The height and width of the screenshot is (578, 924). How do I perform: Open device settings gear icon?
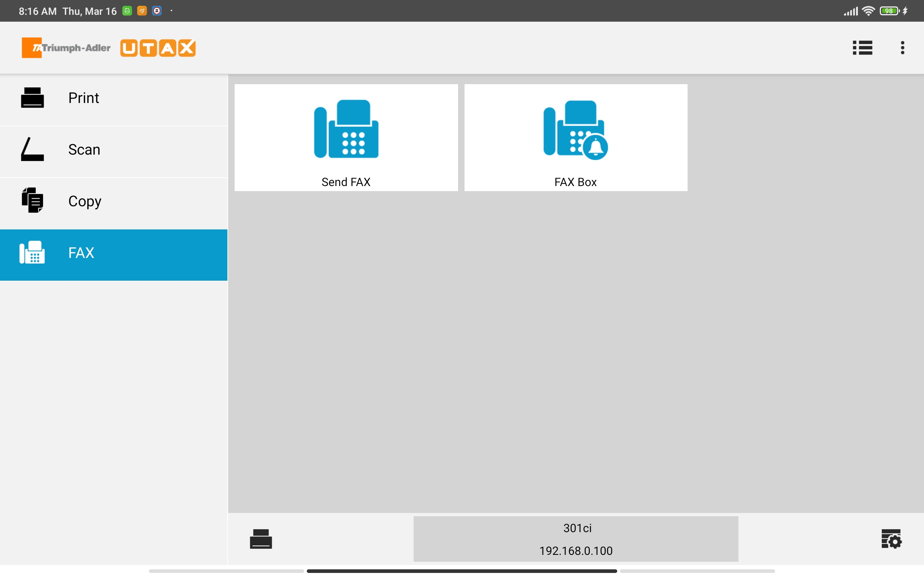point(891,539)
